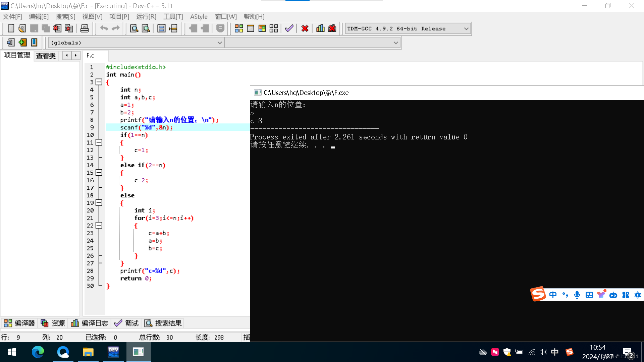
Task: Click the Compile and Run multicolor window icon
Action: click(262, 28)
